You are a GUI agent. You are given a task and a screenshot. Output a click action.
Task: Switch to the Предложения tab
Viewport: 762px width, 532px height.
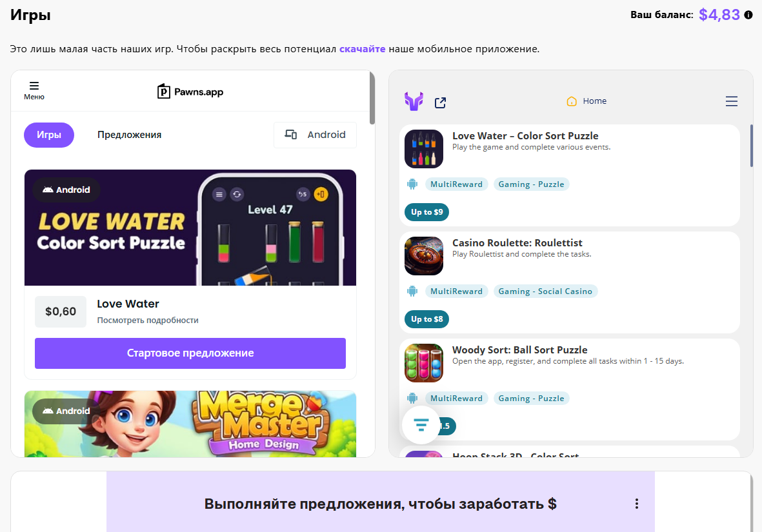pyautogui.click(x=129, y=135)
